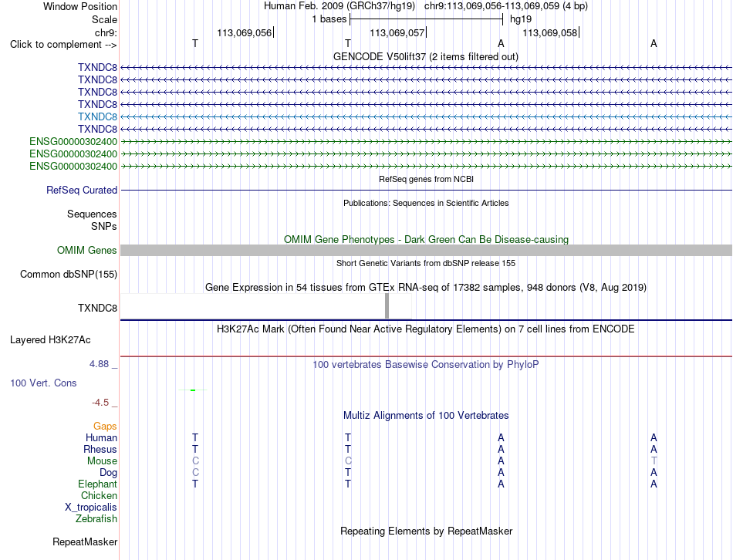Click 'Click to complement -->' label
The height and width of the screenshot is (560, 733).
63,45
